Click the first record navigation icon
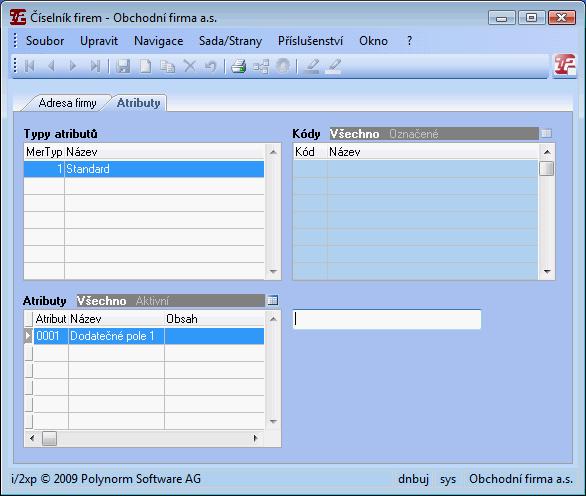The height and width of the screenshot is (496, 586). (x=30, y=67)
